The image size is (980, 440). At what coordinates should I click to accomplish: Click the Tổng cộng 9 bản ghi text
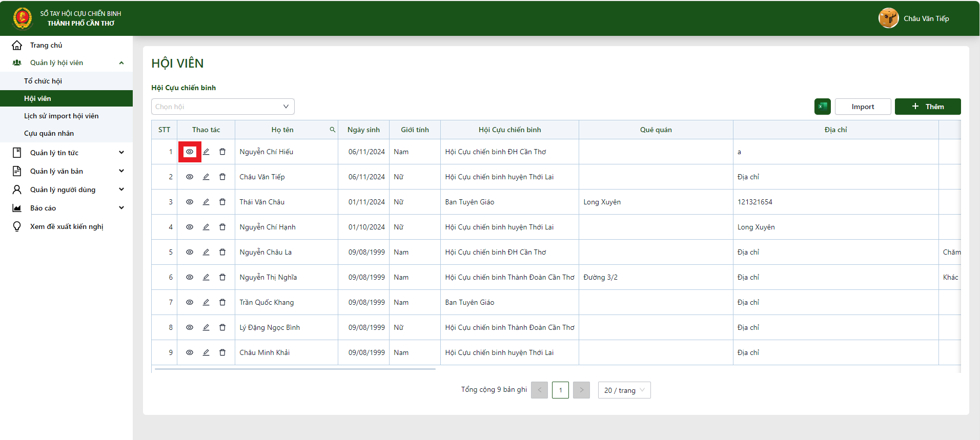tap(494, 389)
